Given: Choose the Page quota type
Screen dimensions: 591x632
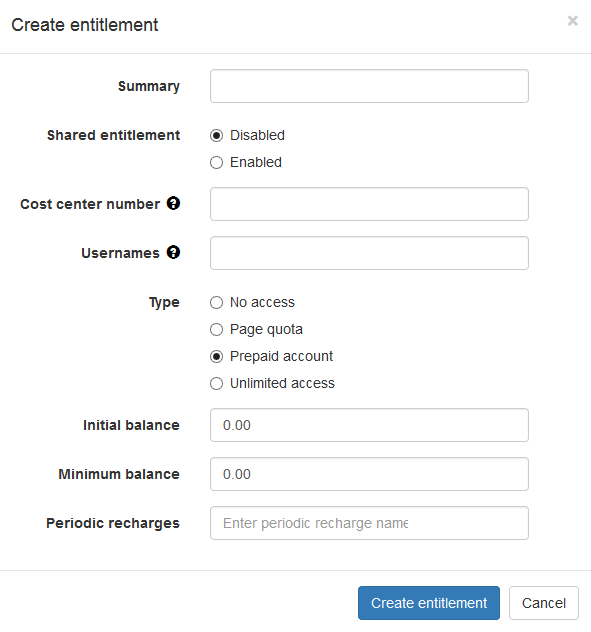Looking at the screenshot, I should click(x=216, y=329).
